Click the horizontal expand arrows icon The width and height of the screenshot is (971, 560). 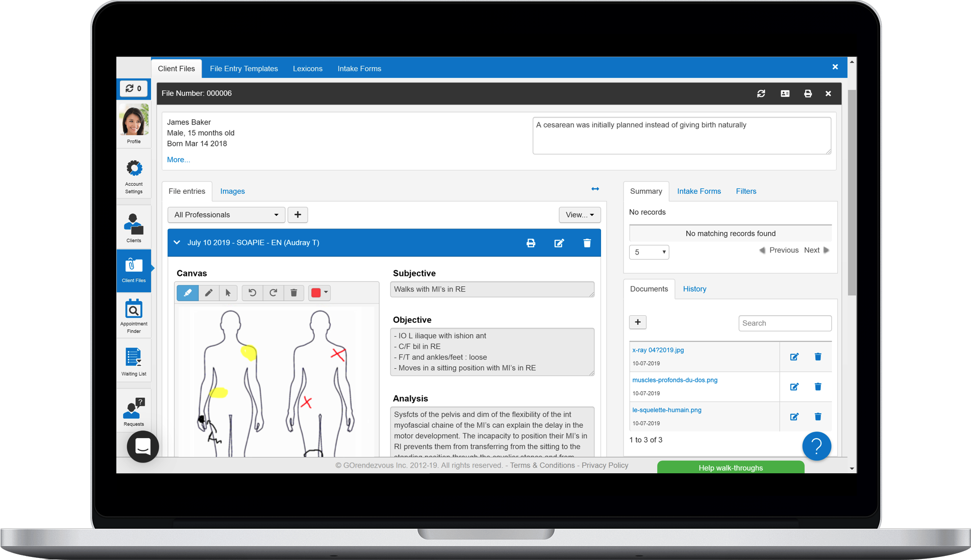click(x=595, y=189)
